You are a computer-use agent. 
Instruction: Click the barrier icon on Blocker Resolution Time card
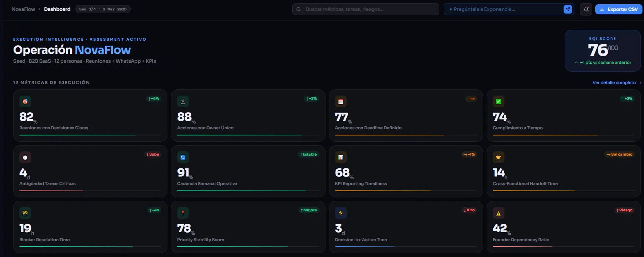pos(25,213)
